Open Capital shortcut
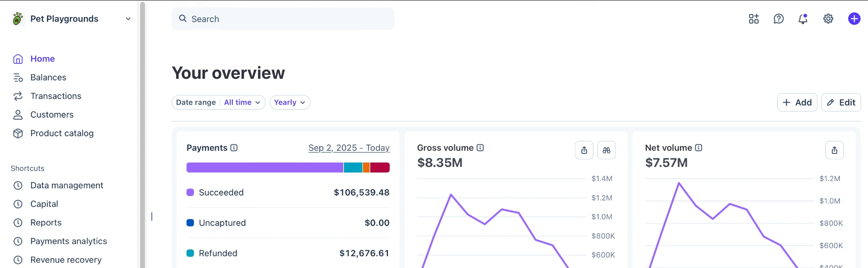The height and width of the screenshot is (268, 868). (44, 204)
